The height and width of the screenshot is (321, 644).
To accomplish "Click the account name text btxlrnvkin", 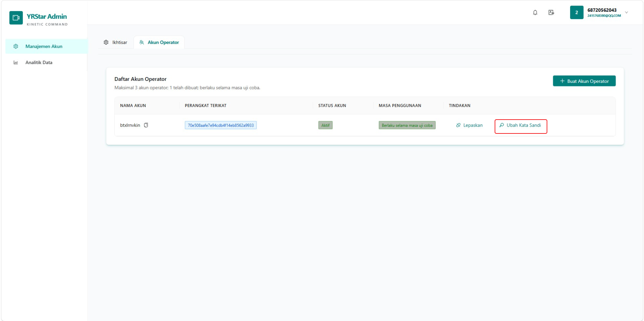I will point(130,125).
